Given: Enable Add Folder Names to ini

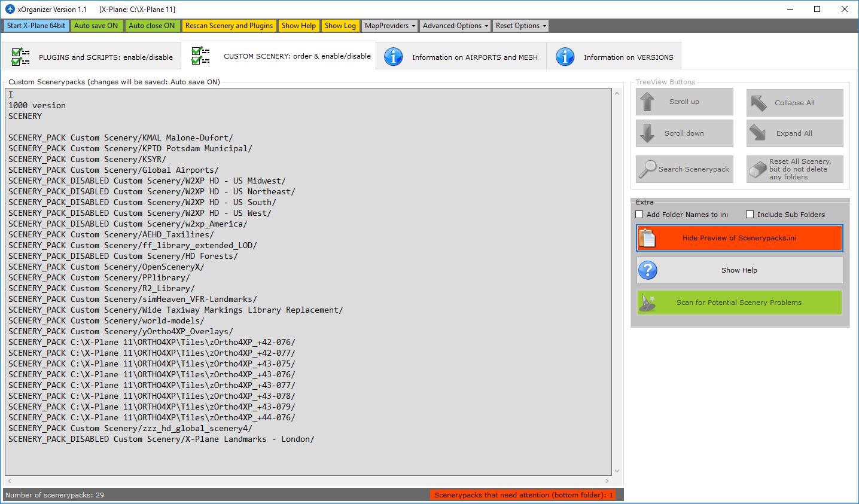Looking at the screenshot, I should [x=639, y=215].
